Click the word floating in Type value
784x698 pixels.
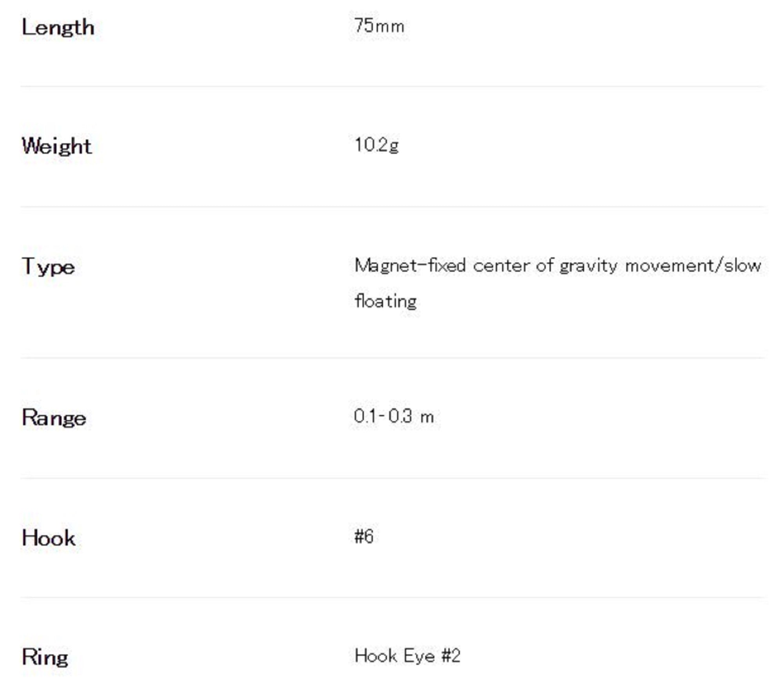385,301
